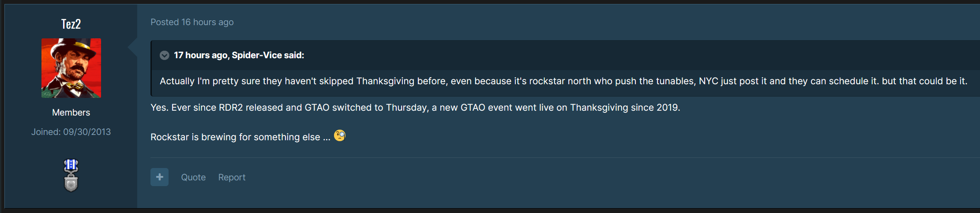The image size is (980, 213).
Task: Click the reply sentence beginning 'Yes. Ever since RDR2'
Action: click(415, 108)
